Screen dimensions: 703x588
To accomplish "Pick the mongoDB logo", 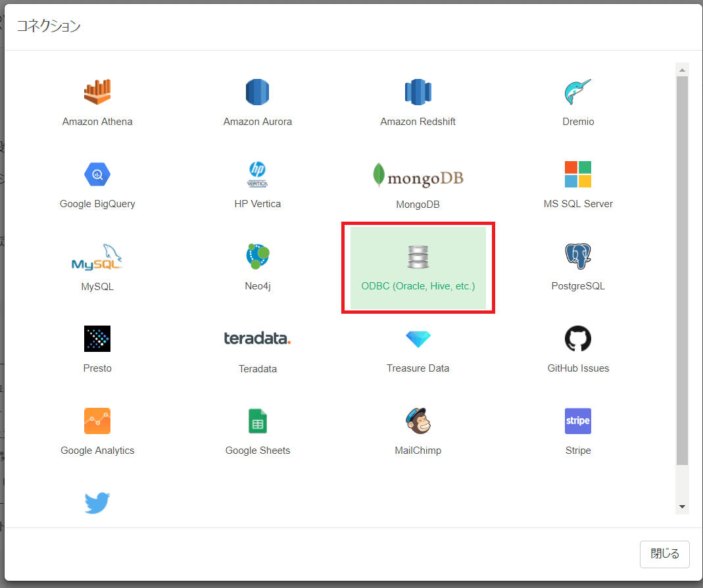I will tap(418, 175).
